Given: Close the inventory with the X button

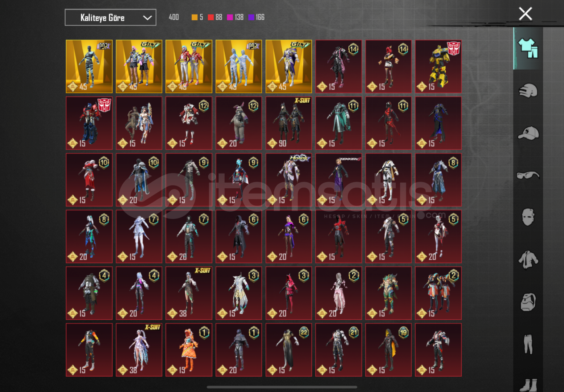Looking at the screenshot, I should point(525,14).
